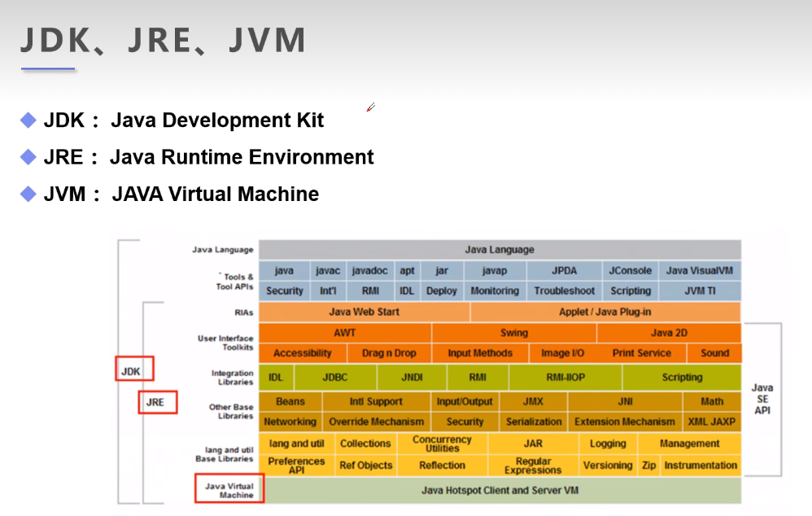Screen dimensions: 812x516
Task: Click the "Print Service" cell
Action: pos(642,352)
